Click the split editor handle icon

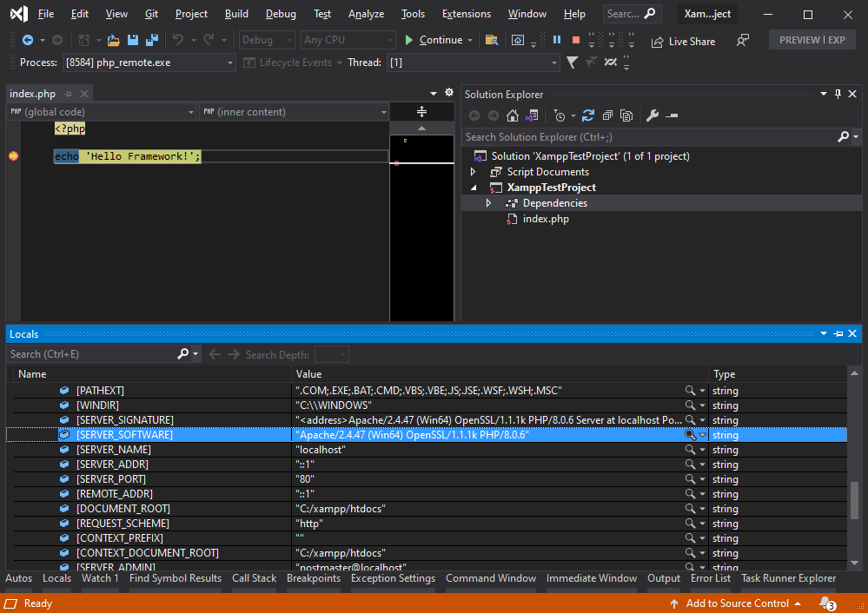[x=421, y=112]
